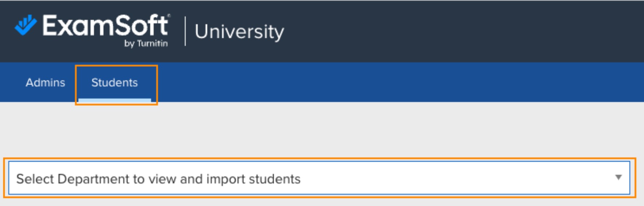Click the 'by Turnitin' text under the logo
Image resolution: width=644 pixels, height=206 pixels.
tap(146, 43)
